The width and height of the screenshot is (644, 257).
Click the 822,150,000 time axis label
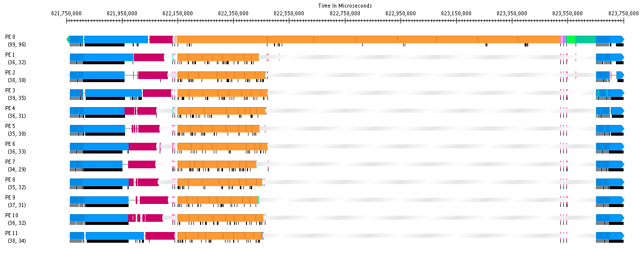(x=178, y=13)
